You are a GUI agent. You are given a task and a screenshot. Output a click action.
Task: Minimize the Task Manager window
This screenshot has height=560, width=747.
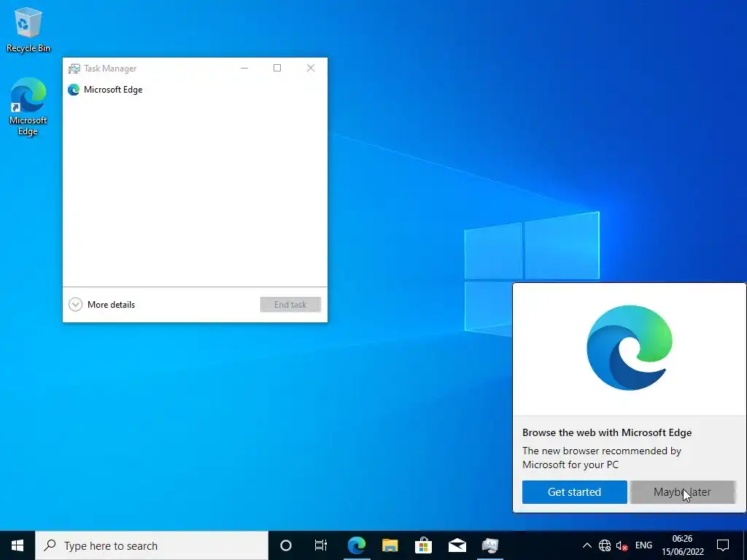pyautogui.click(x=244, y=68)
